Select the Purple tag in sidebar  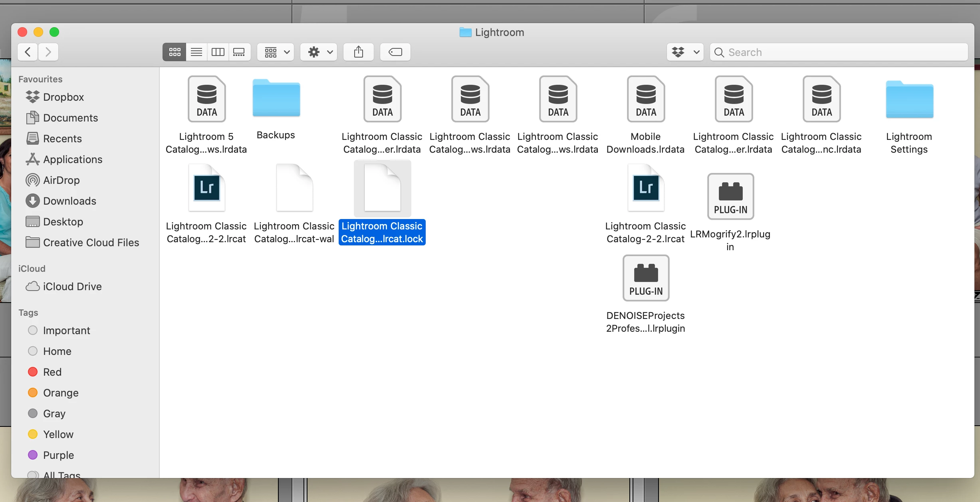pos(58,455)
